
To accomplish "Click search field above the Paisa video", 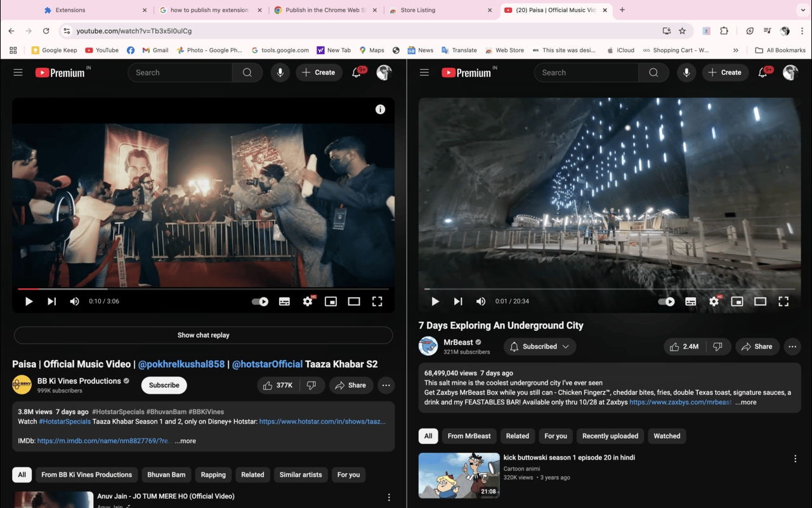I will [x=180, y=72].
